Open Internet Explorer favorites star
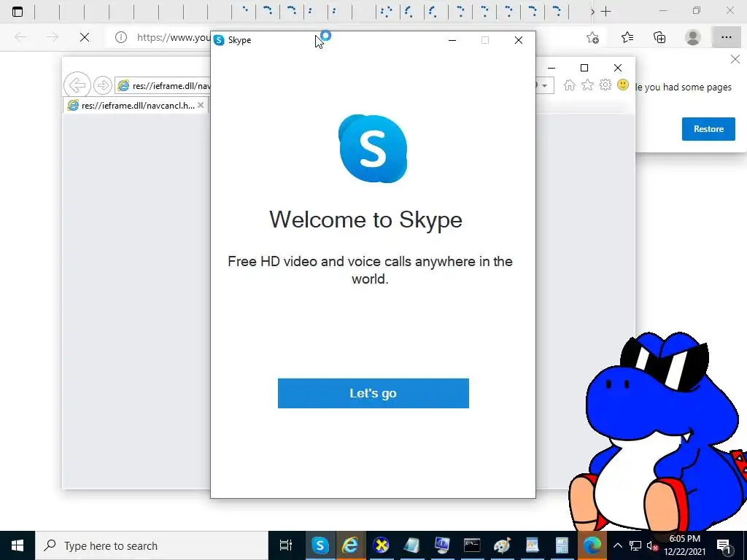 pyautogui.click(x=587, y=85)
